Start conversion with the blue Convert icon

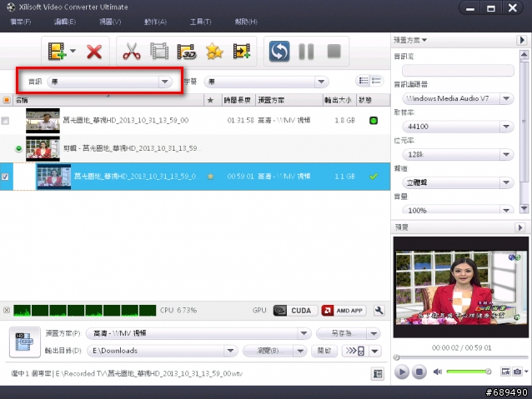tap(279, 52)
